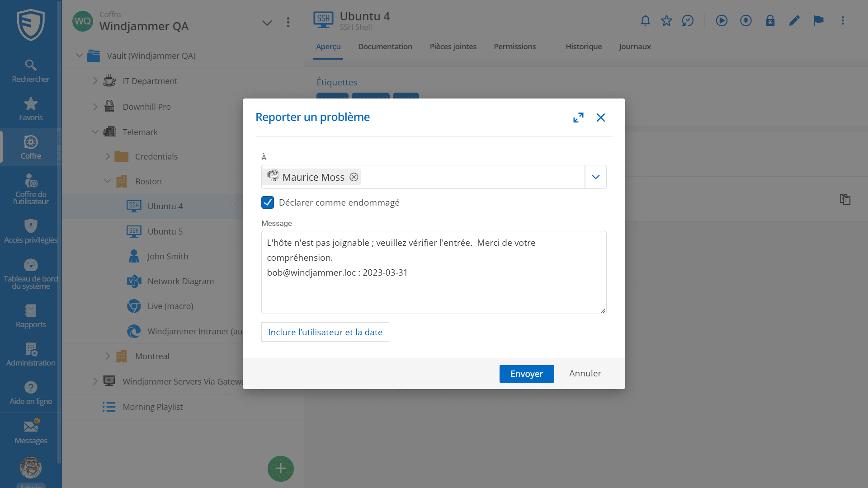The height and width of the screenshot is (488, 868).
Task: Remove Maurice Moss from recipients
Action: coord(354,177)
